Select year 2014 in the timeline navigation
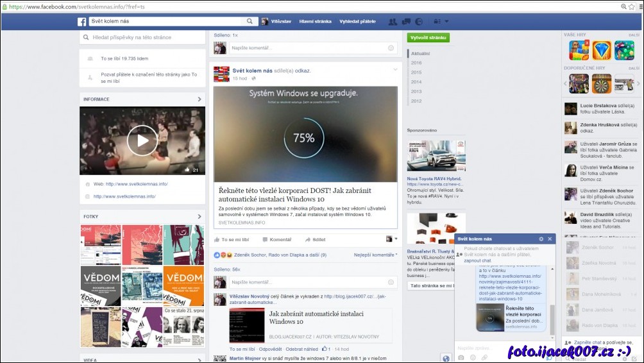 [416, 82]
